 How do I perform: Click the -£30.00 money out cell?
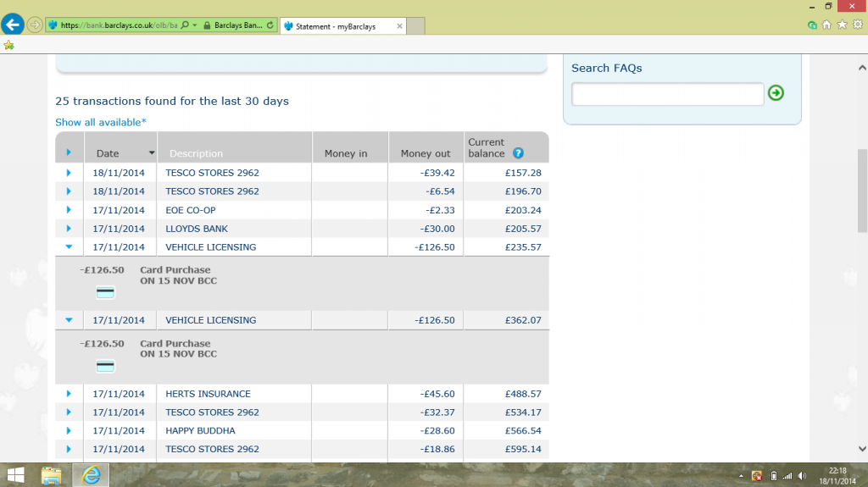437,229
